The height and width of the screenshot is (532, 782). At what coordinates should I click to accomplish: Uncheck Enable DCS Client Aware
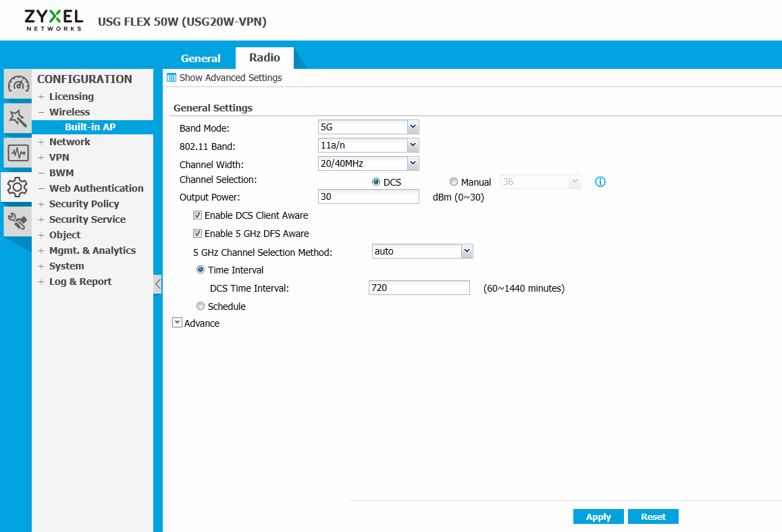click(198, 215)
